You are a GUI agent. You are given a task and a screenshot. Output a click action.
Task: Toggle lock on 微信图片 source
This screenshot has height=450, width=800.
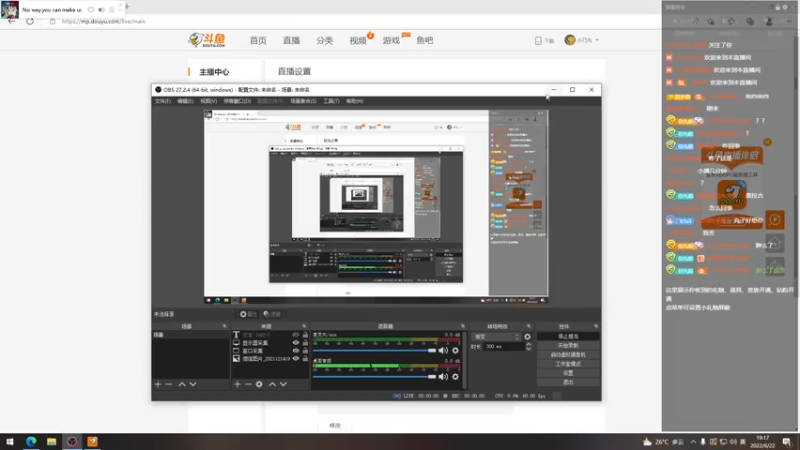click(x=305, y=359)
